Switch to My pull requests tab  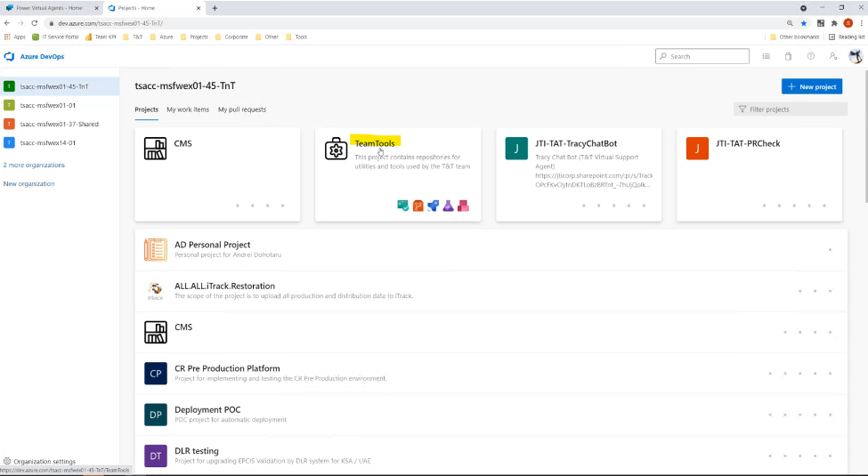[x=242, y=109]
